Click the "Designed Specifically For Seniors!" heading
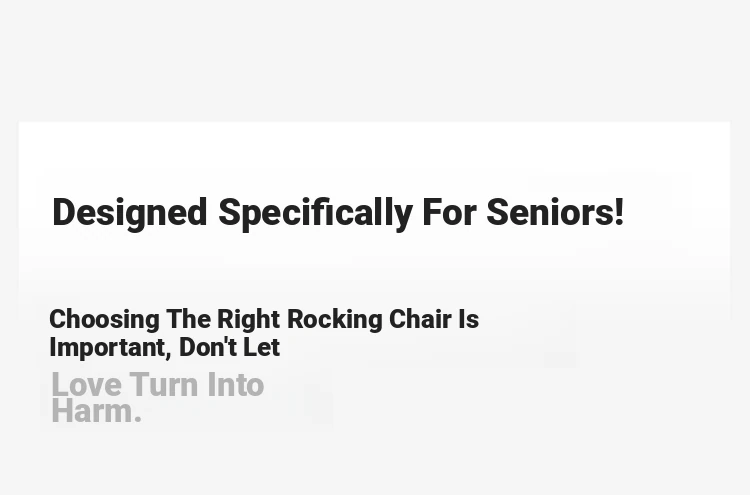 (x=338, y=212)
